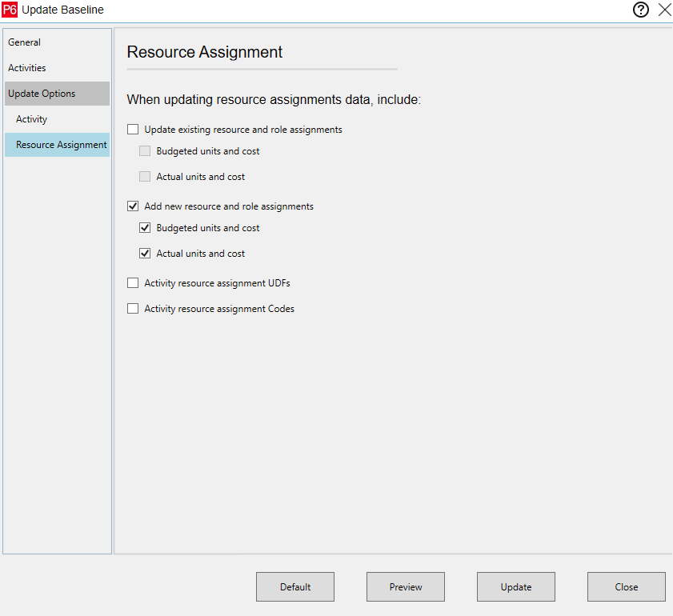Open the General settings page

click(24, 42)
